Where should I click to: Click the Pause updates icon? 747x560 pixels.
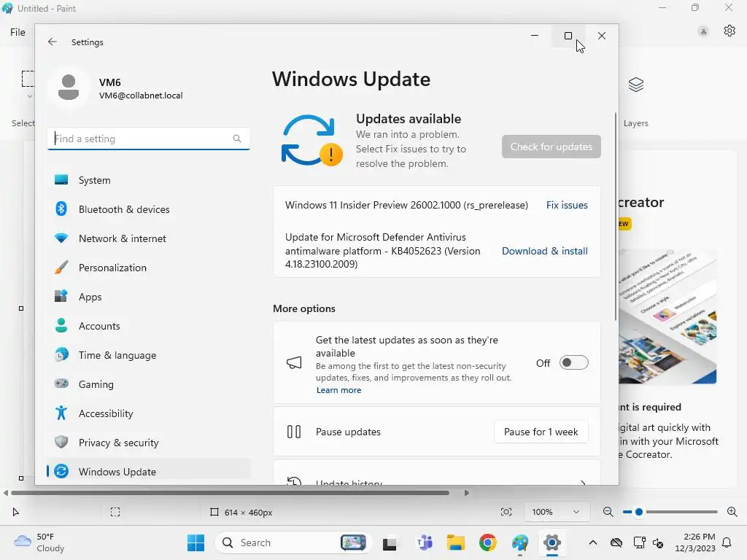point(294,432)
